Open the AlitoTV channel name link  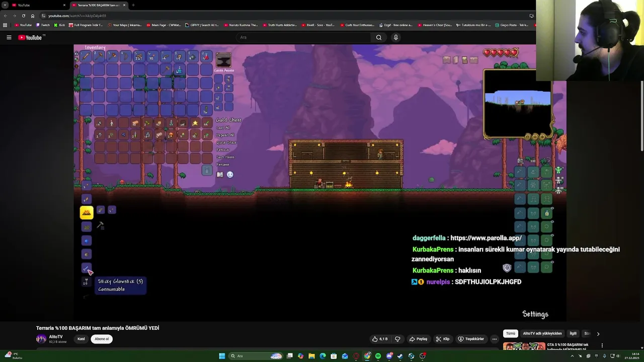pyautogui.click(x=56, y=337)
